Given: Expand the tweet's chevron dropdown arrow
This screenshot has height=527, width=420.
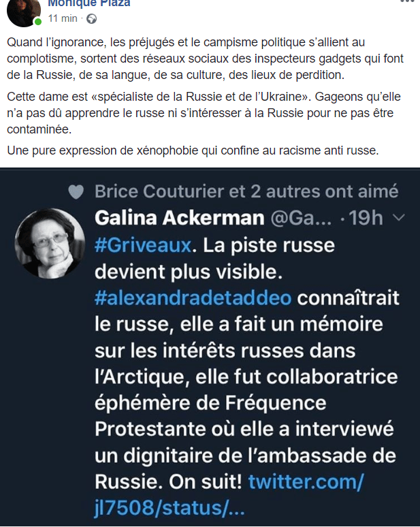Looking at the screenshot, I should [399, 218].
